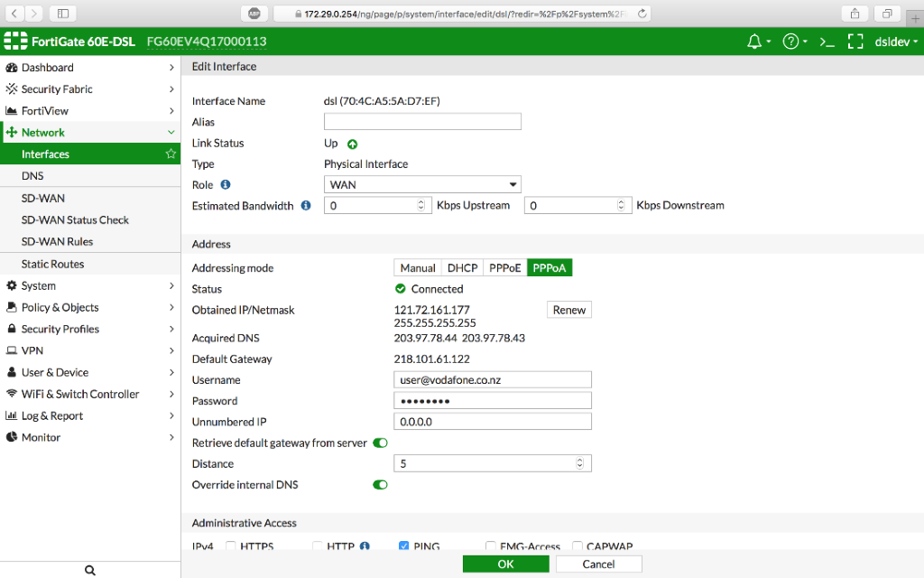
Task: Collapse the Network section chevron
Action: tap(171, 132)
